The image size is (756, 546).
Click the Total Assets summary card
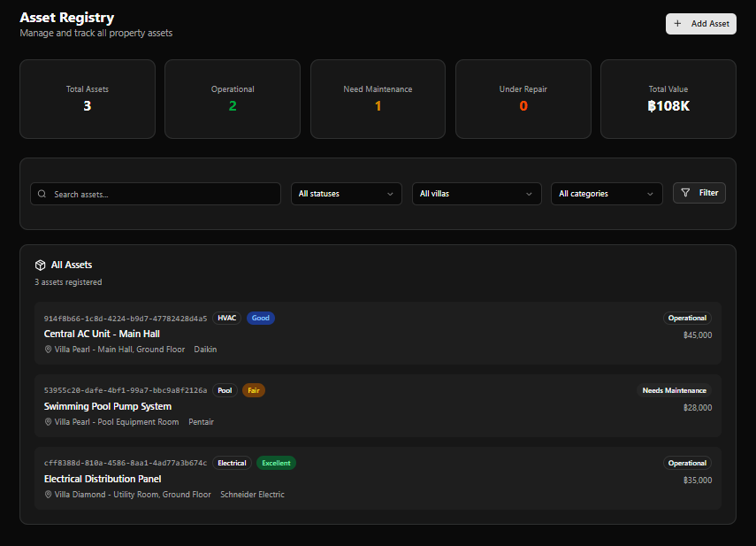[x=88, y=99]
